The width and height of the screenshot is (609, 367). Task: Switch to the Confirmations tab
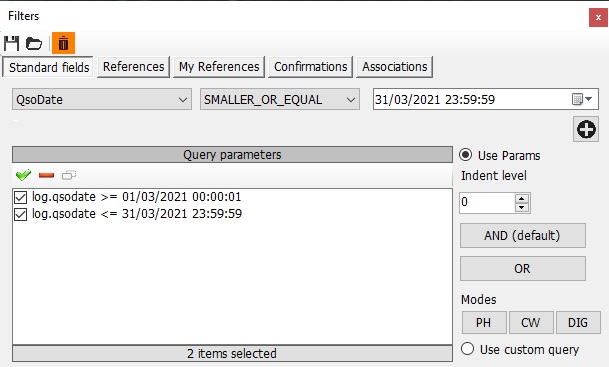(x=310, y=67)
